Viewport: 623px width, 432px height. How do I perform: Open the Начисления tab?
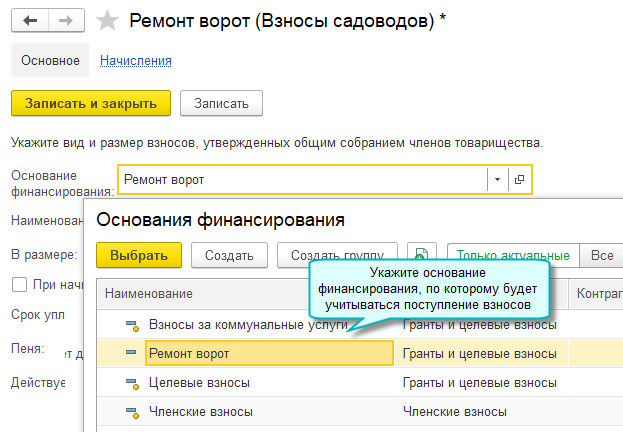pos(135,60)
